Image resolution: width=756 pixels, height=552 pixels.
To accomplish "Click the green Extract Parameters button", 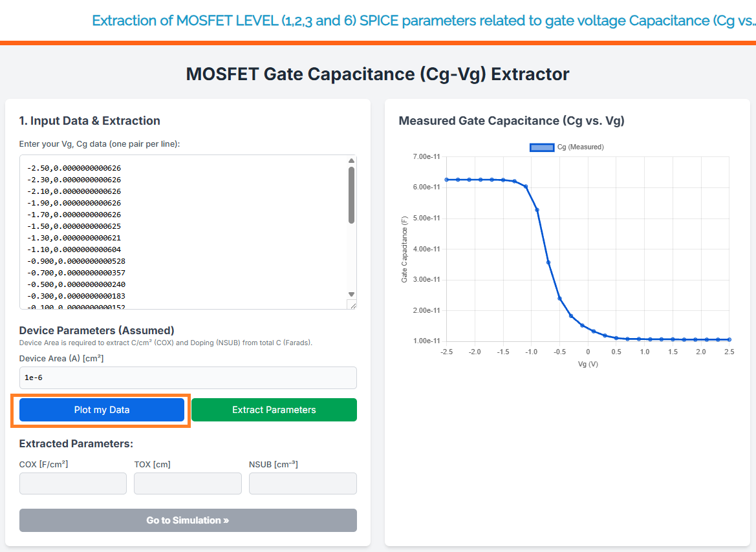I will 274,410.
